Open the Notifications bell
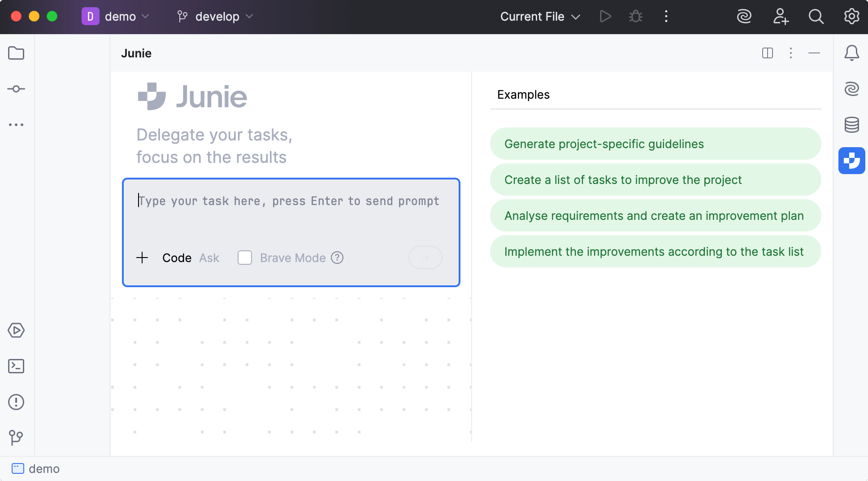868x481 pixels. click(851, 53)
